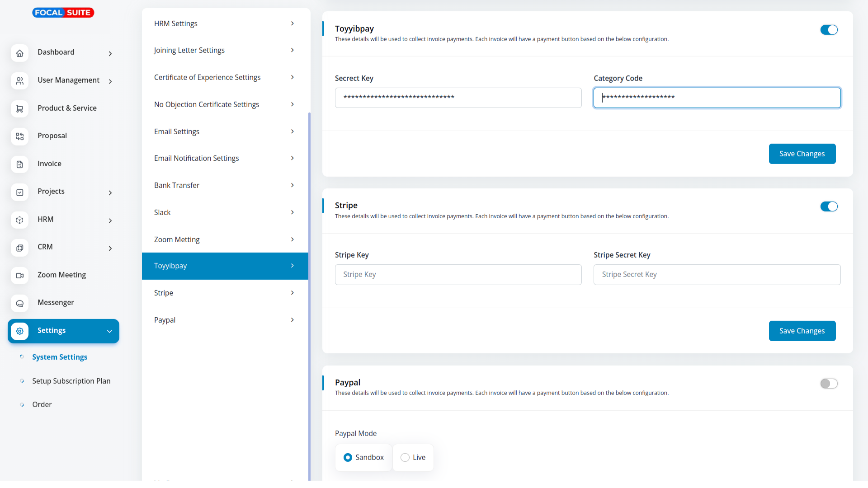868x488 pixels.
Task: Enable the Paypal toggle switch
Action: pos(829,384)
